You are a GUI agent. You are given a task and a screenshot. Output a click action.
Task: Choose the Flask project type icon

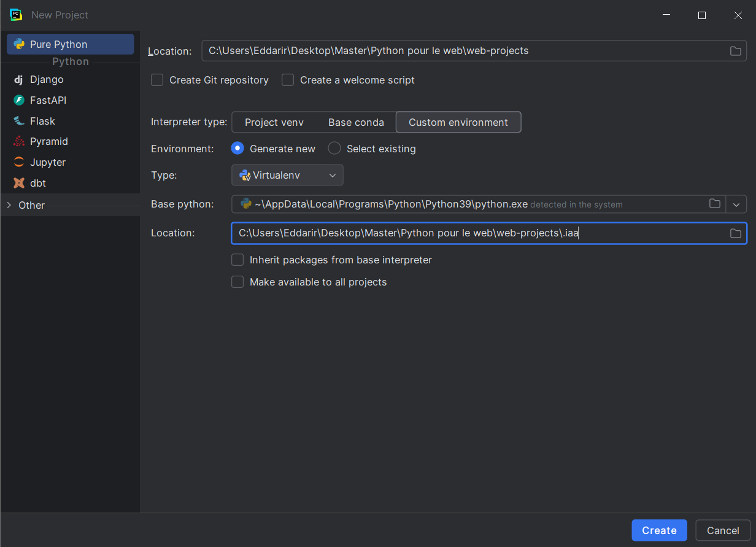coord(19,121)
